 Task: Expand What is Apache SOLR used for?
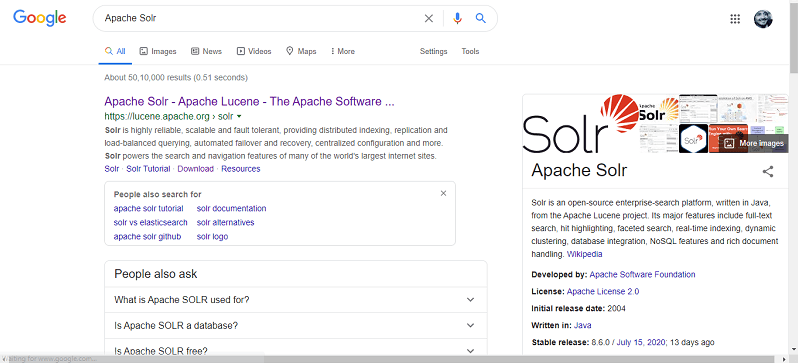296,299
